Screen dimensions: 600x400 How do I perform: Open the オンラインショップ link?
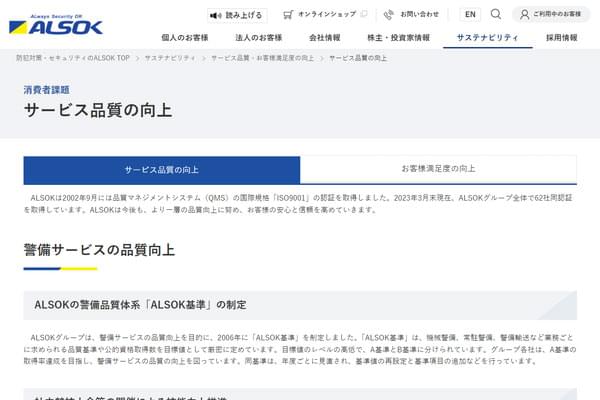[327, 14]
